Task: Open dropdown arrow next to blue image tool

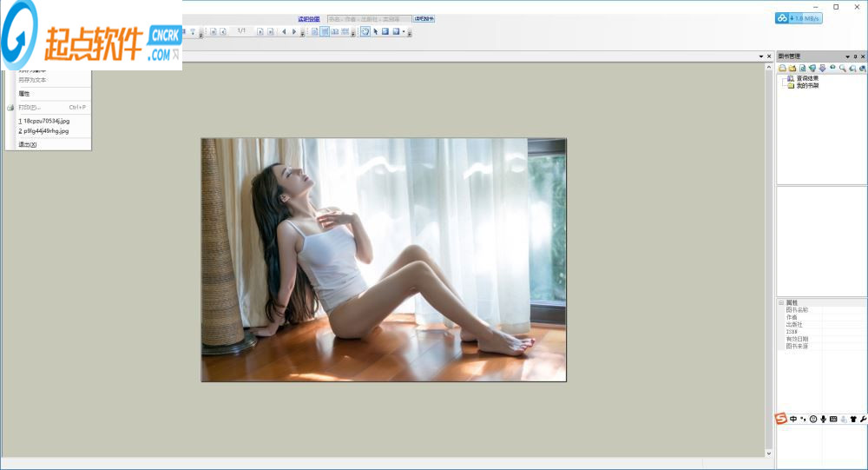Action: 404,31
